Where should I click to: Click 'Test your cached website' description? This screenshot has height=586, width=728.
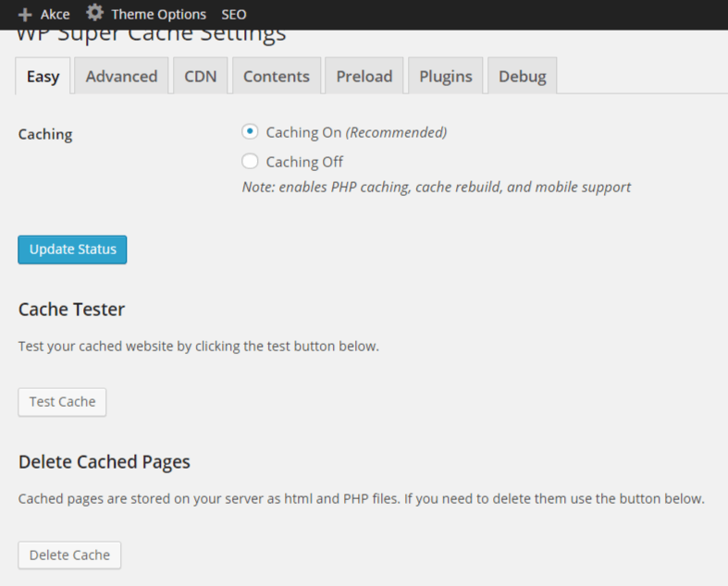199,347
